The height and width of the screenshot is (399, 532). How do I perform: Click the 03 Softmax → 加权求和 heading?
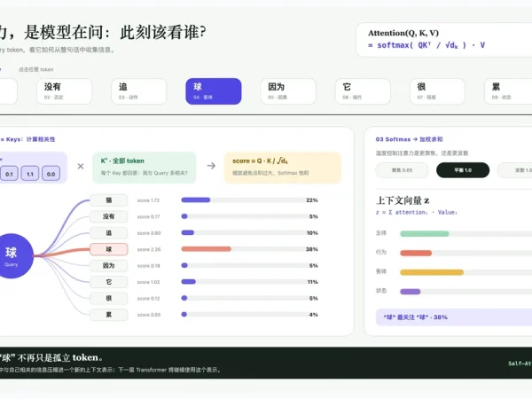(409, 139)
